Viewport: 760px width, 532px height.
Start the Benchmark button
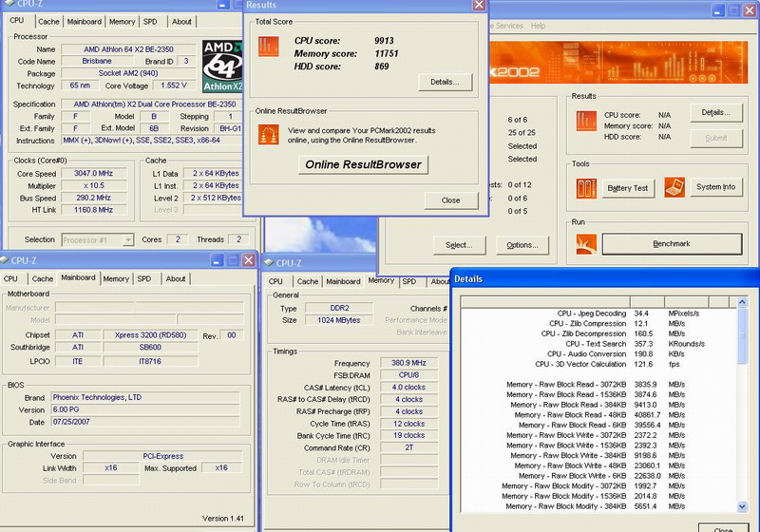click(672, 244)
